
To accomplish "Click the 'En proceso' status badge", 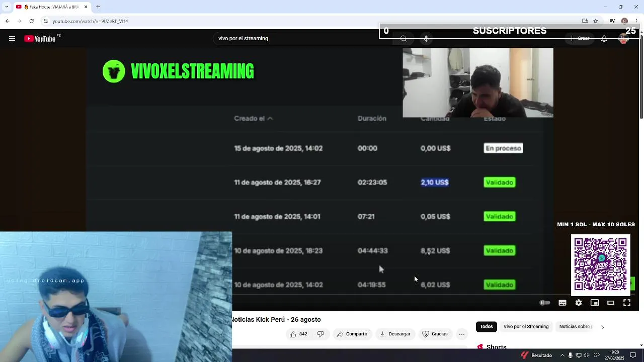I will point(503,148).
